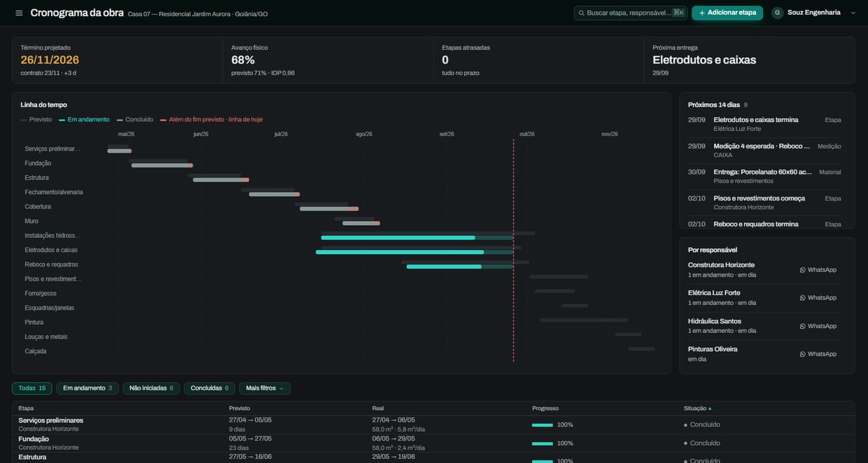
Task: Open the hamburger navigation menu
Action: (x=19, y=13)
